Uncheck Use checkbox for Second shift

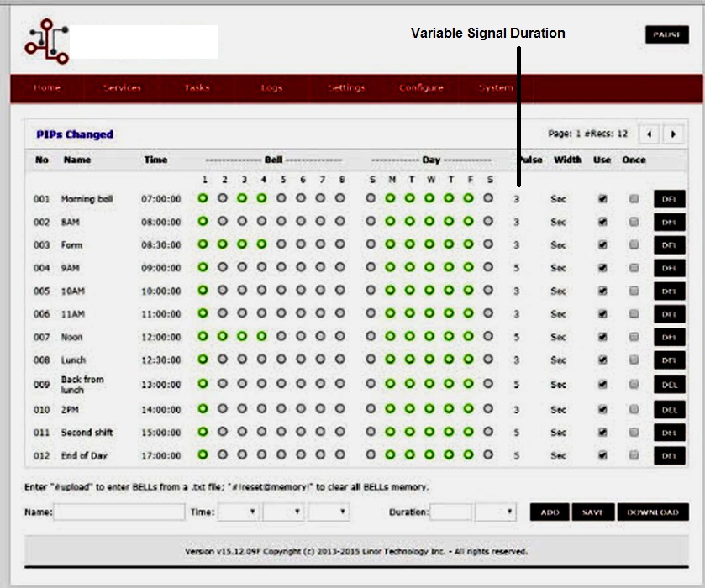coord(602,432)
